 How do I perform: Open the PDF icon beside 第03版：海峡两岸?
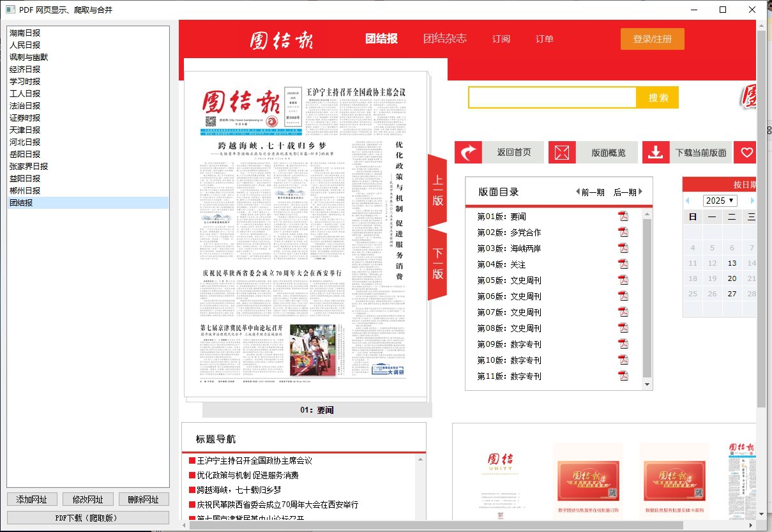tap(623, 248)
